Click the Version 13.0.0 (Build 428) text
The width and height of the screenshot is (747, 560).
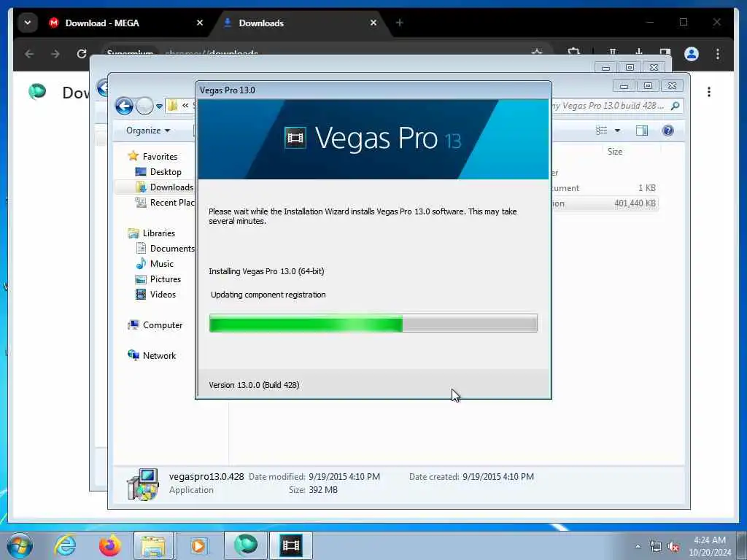coord(254,385)
